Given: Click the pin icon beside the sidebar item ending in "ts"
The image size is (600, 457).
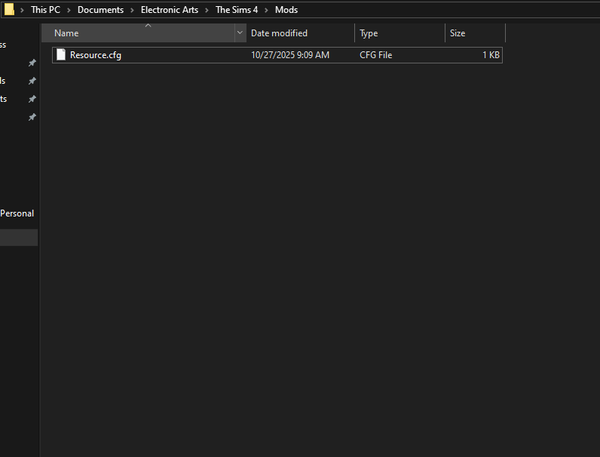Looking at the screenshot, I should pyautogui.click(x=32, y=99).
